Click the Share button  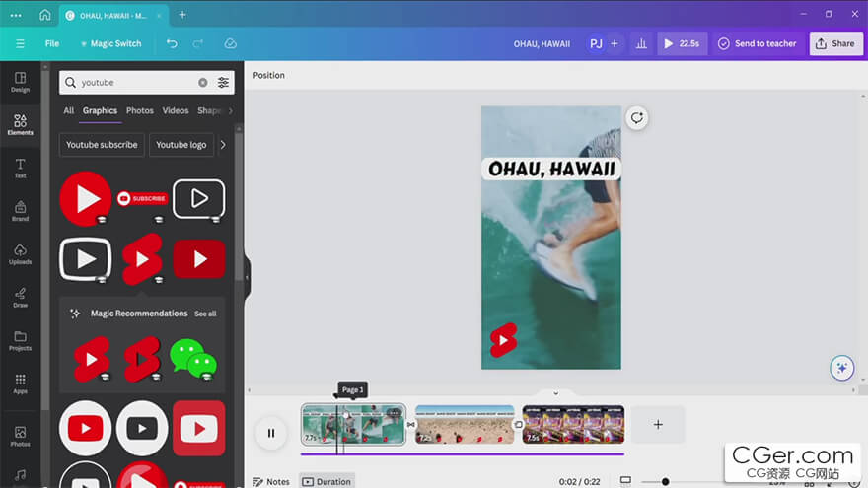[835, 43]
